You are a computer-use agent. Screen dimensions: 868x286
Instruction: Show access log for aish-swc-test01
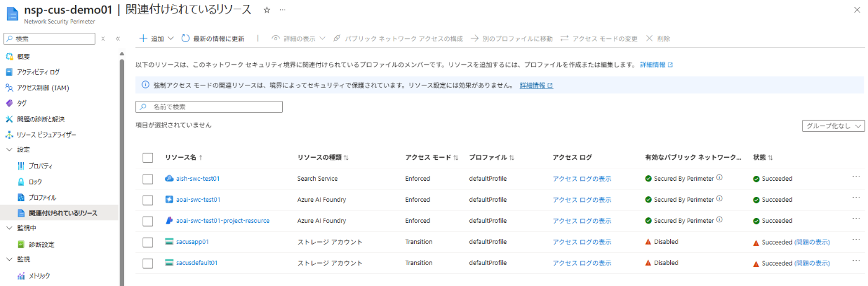point(582,179)
